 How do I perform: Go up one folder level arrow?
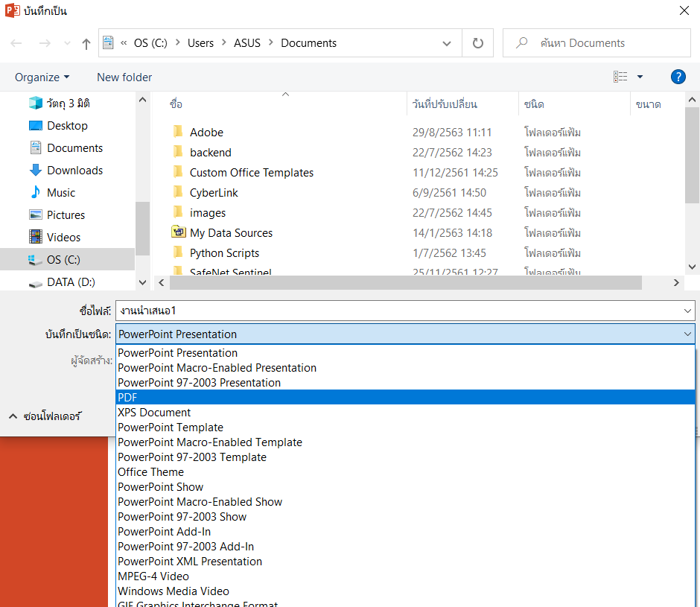coord(86,43)
